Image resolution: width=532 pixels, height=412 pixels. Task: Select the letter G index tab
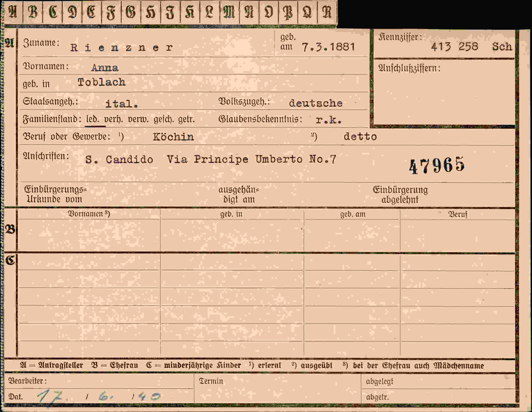[131, 12]
